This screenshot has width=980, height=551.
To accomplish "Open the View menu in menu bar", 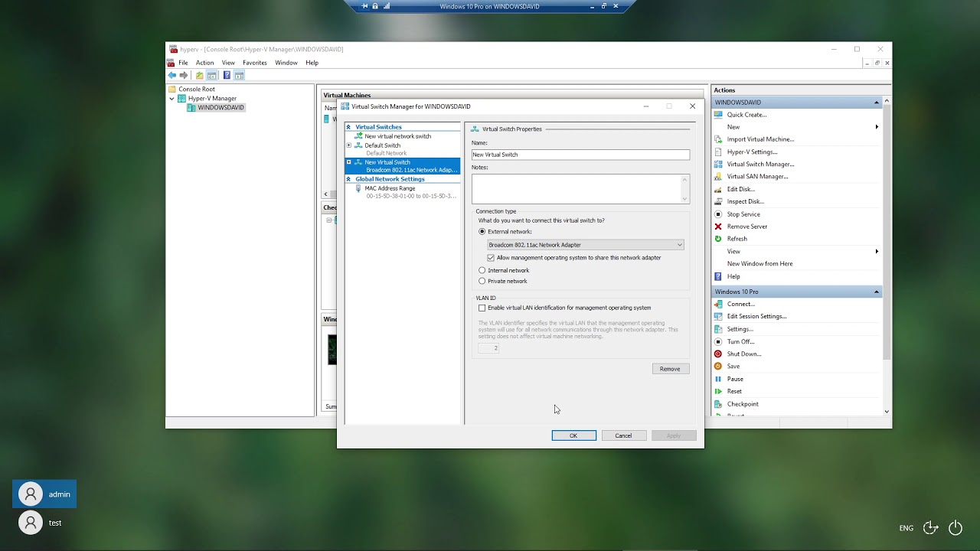I will click(228, 63).
